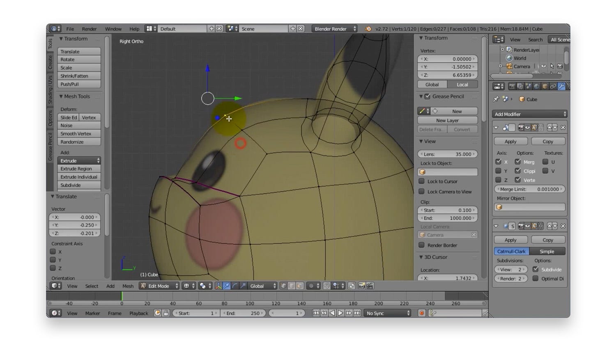Open the Add Modifier dropdown
Image resolution: width=616 pixels, height=364 pixels.
tap(530, 114)
